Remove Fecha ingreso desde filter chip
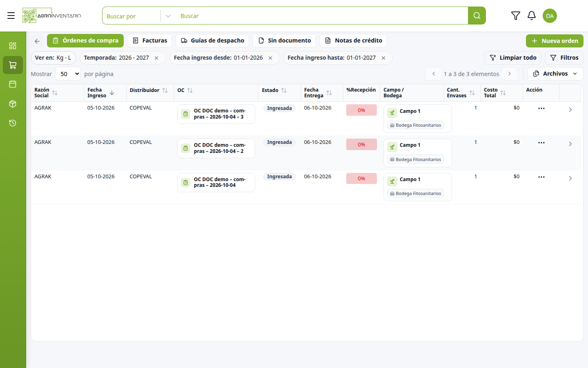Screen dimensions: 588x368 pyautogui.click(x=270, y=58)
